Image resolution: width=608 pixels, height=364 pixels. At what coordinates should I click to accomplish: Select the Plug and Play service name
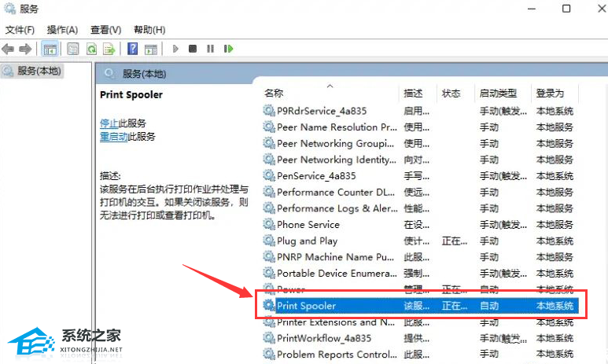[307, 241]
